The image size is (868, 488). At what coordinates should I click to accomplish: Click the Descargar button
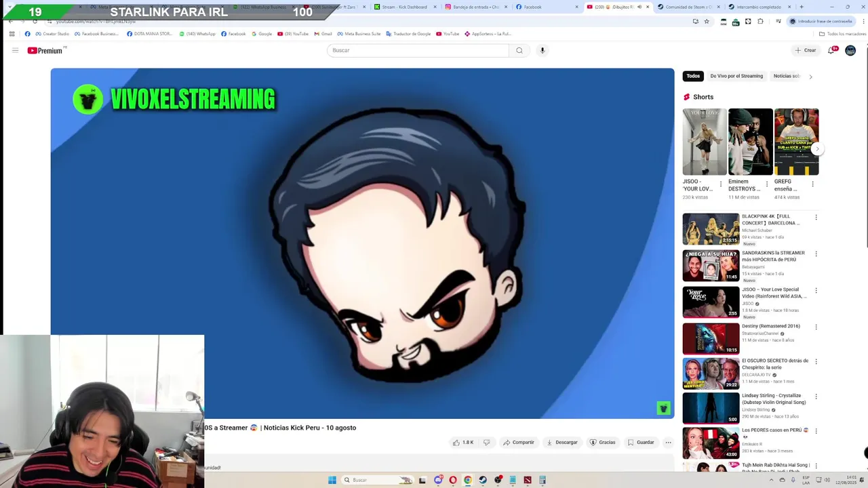pos(562,443)
